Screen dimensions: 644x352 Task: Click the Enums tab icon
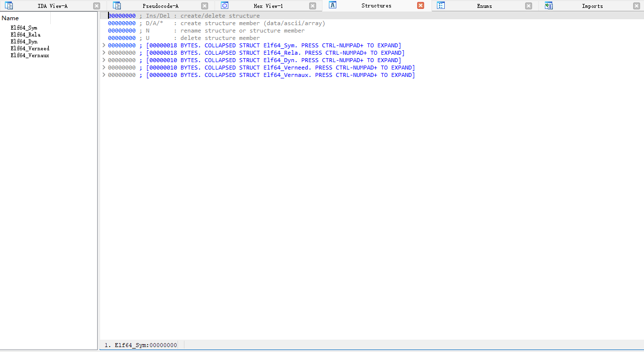point(441,6)
